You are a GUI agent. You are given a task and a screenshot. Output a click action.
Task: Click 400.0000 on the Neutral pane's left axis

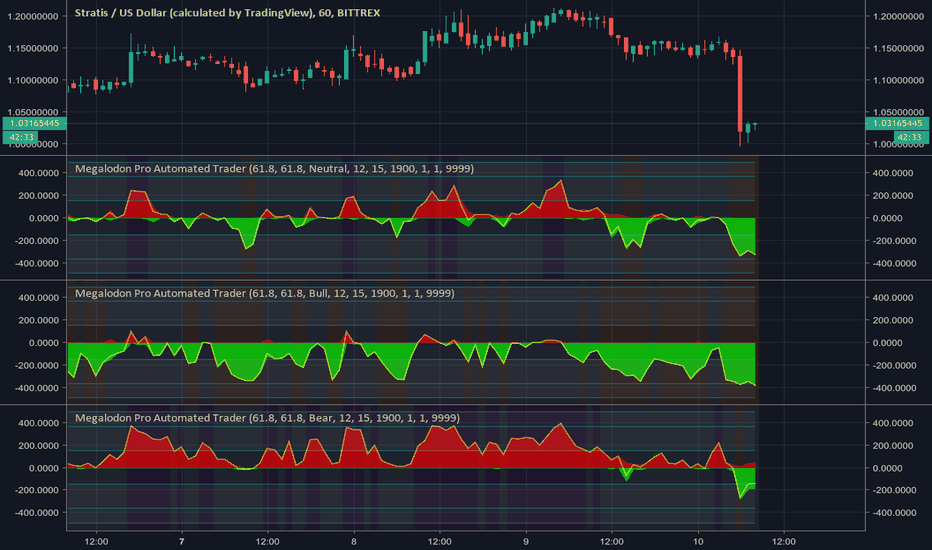(x=39, y=173)
